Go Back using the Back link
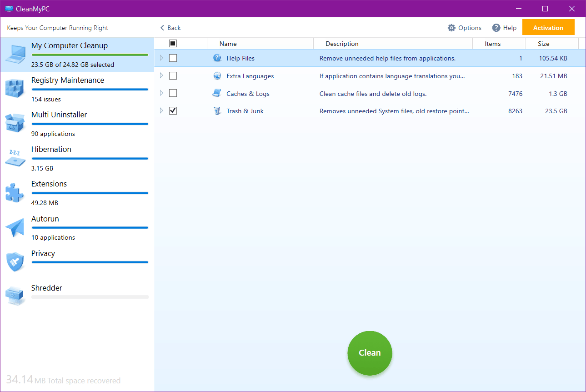 [x=170, y=28]
